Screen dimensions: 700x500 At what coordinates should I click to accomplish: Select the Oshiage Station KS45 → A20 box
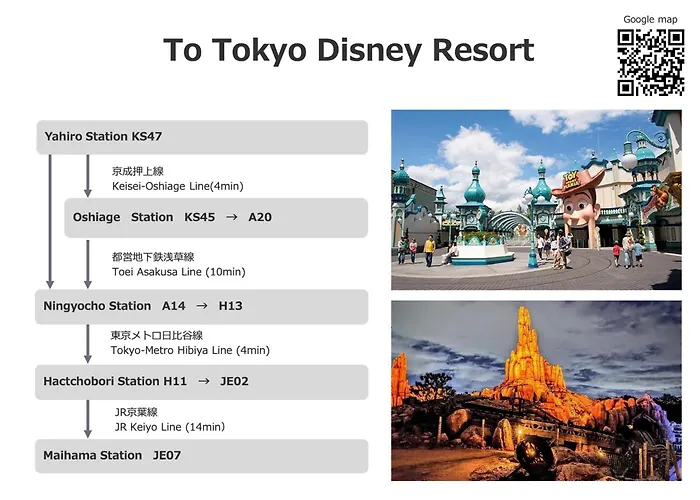pos(216,218)
